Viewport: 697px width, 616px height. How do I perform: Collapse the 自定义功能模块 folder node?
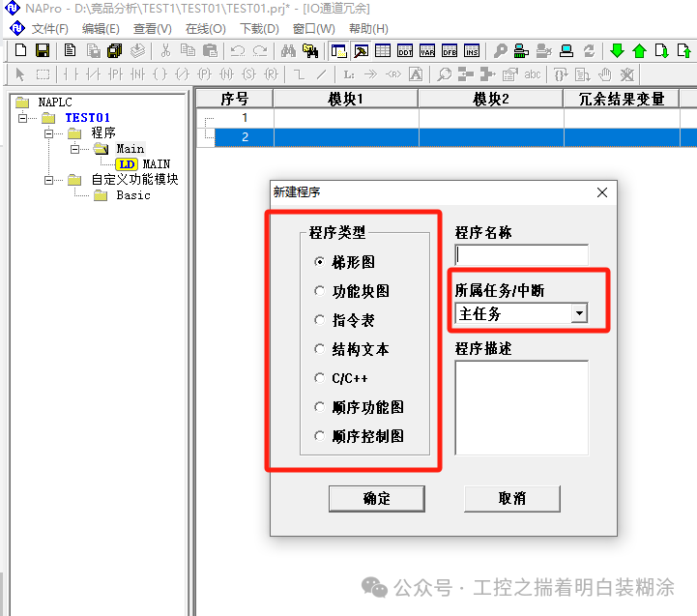click(49, 180)
